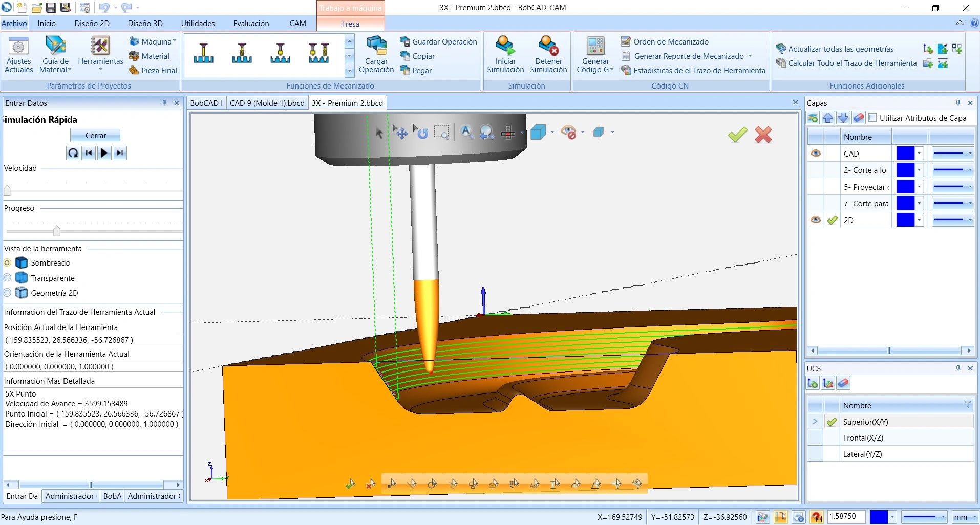Adjust the Velocidad slider
The width and height of the screenshot is (980, 525).
7,190
